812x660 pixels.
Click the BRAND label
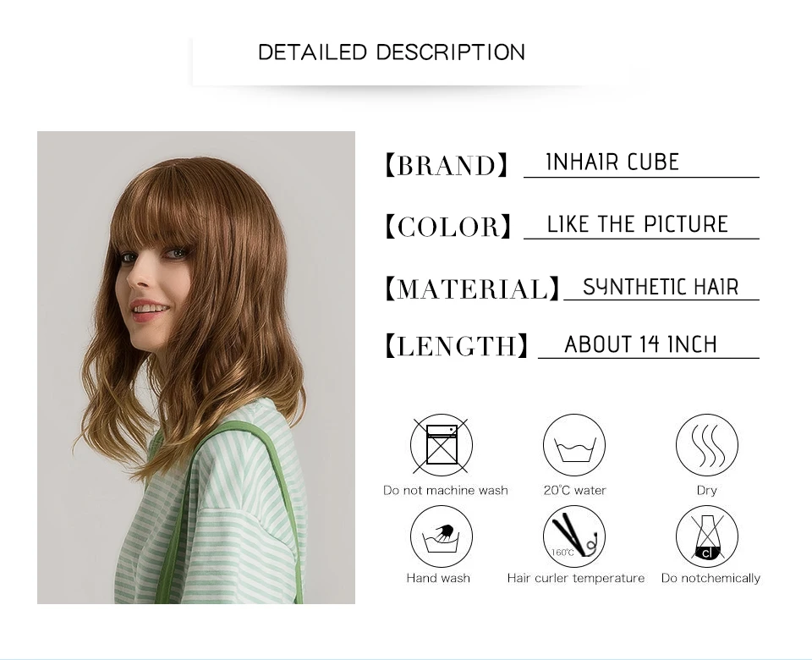pyautogui.click(x=447, y=165)
